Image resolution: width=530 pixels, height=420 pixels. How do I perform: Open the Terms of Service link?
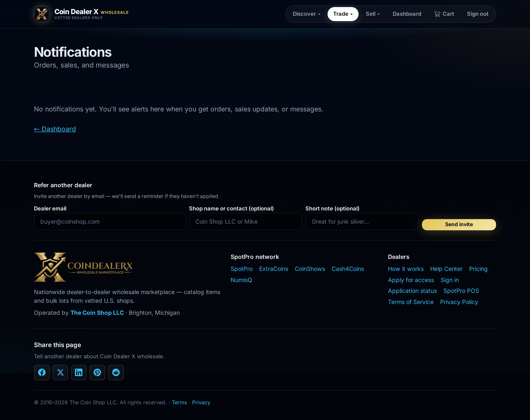tap(411, 302)
